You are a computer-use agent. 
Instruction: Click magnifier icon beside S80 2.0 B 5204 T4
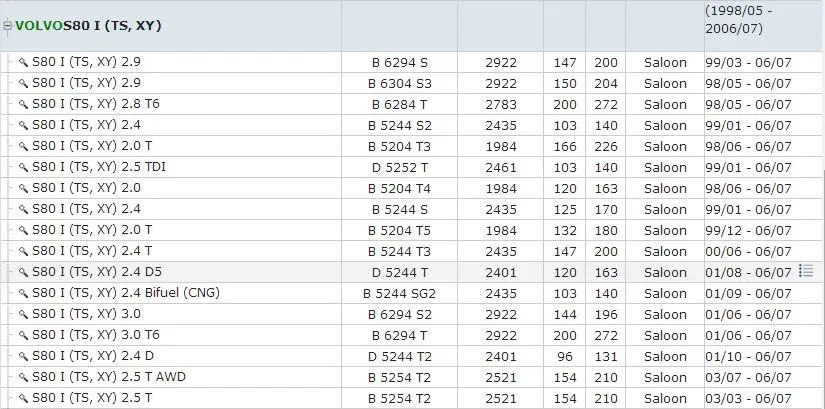23,188
